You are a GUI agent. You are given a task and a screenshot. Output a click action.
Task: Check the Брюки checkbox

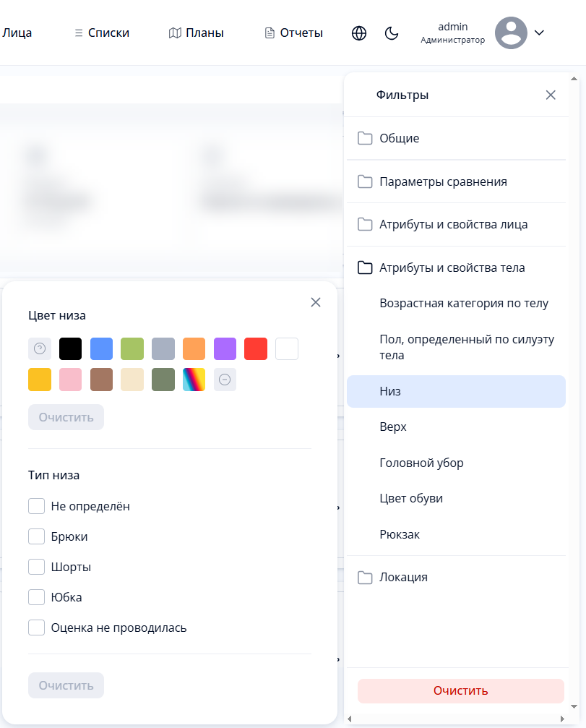[x=37, y=536]
